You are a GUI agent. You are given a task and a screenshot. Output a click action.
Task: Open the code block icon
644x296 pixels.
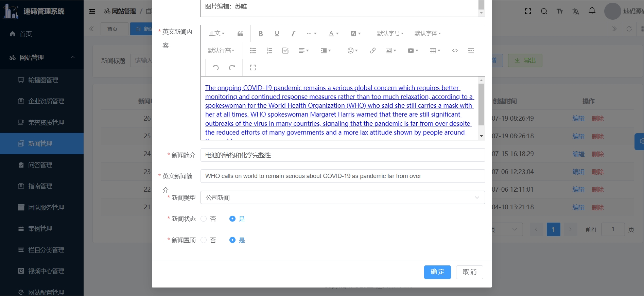[455, 51]
